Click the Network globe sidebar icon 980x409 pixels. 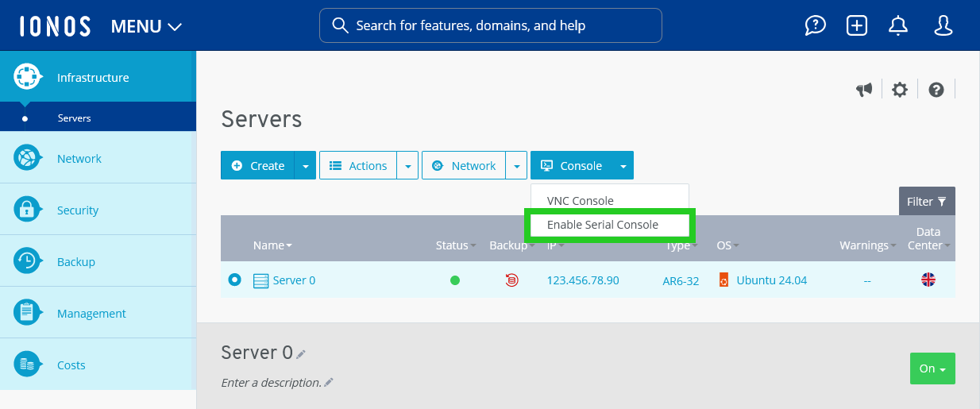click(x=27, y=158)
